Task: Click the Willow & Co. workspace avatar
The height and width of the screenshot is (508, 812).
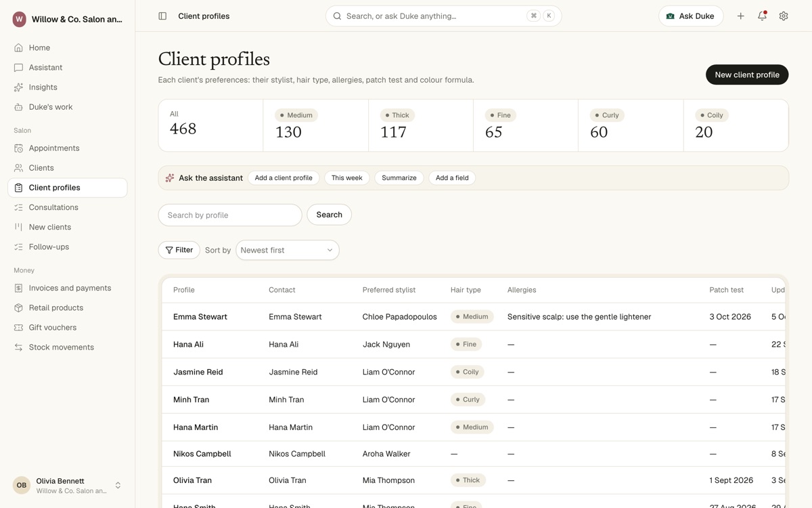Action: 19,19
